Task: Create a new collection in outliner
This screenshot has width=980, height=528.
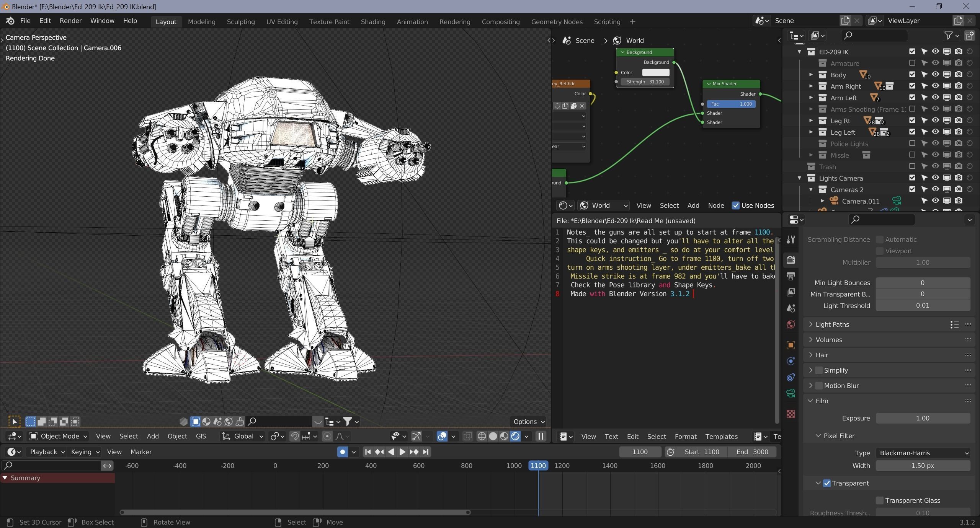Action: (970, 36)
